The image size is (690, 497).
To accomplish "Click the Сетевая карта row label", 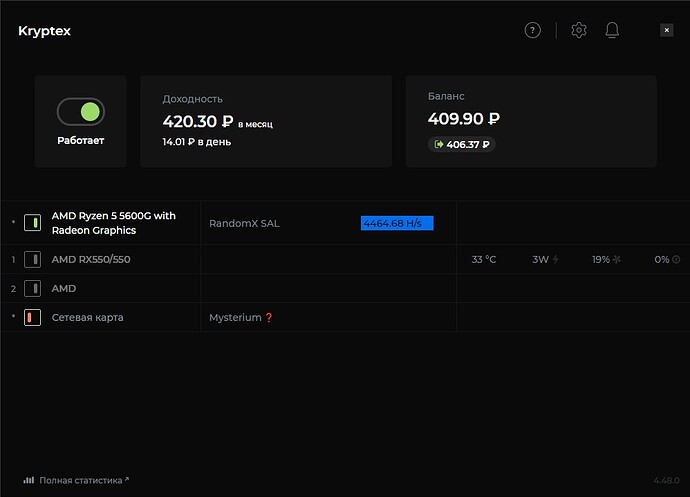I will [88, 317].
